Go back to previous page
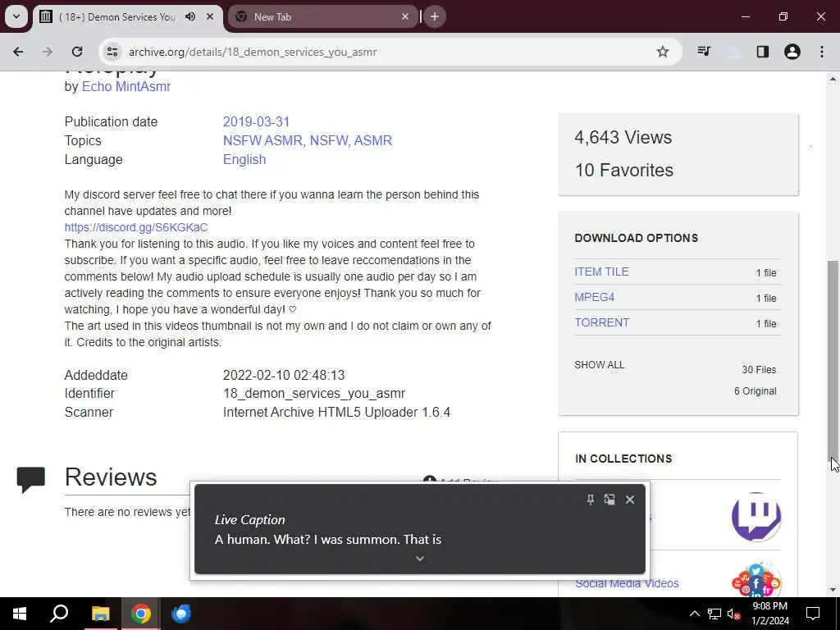 coord(18,52)
